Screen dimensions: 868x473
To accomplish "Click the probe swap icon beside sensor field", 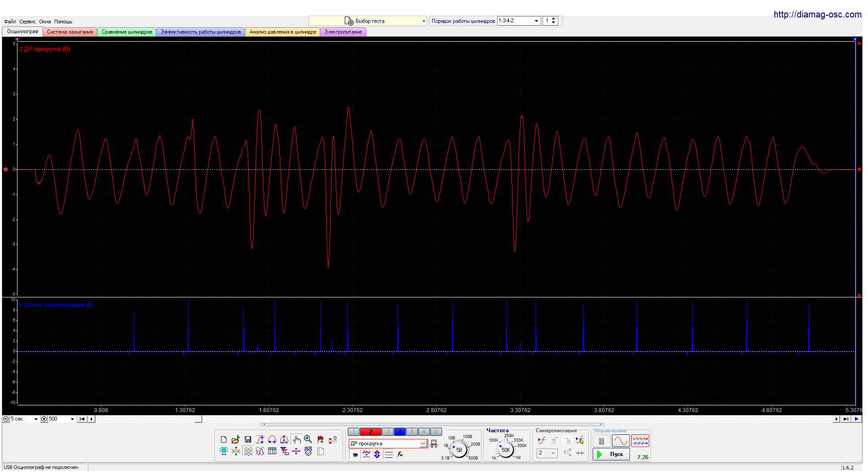I will click(434, 444).
